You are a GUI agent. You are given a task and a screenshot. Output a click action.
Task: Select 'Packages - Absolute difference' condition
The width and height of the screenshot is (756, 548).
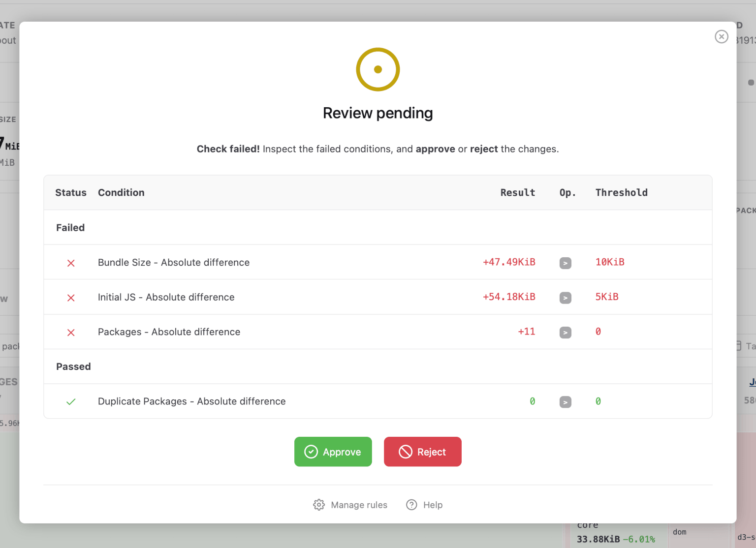(169, 332)
